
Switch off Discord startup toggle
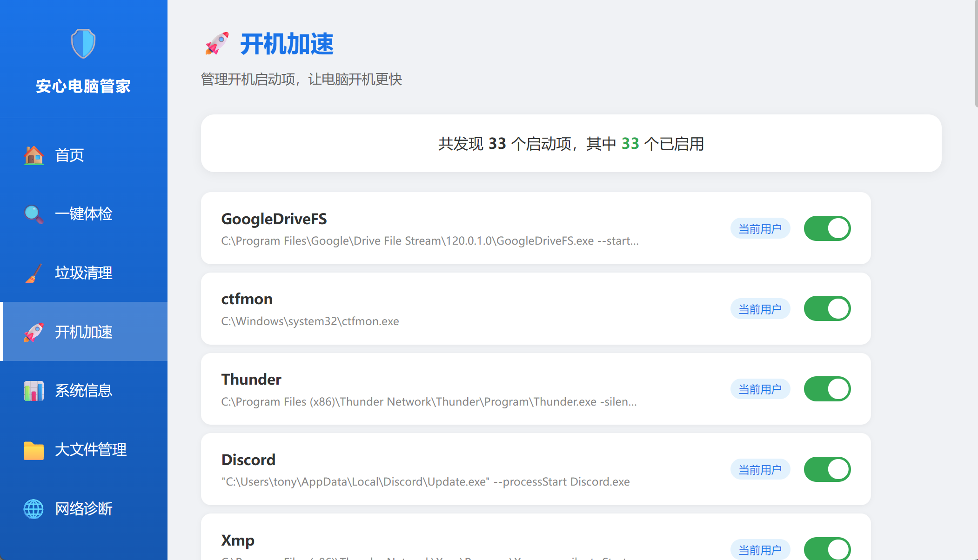click(x=827, y=469)
